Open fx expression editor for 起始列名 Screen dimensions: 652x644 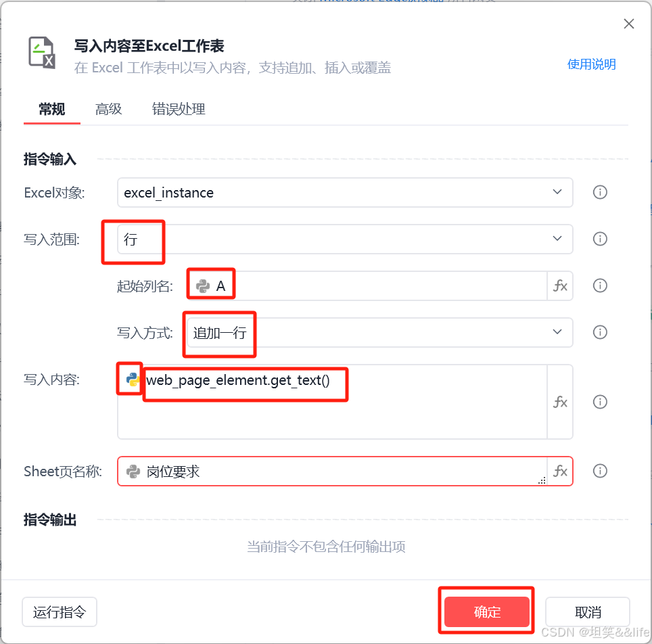click(560, 285)
